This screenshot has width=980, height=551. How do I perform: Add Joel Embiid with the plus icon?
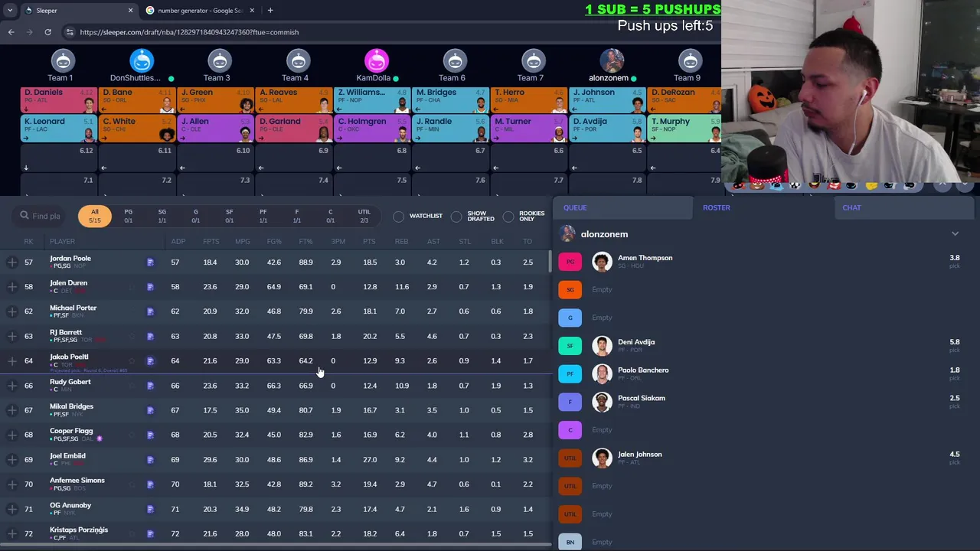12,460
